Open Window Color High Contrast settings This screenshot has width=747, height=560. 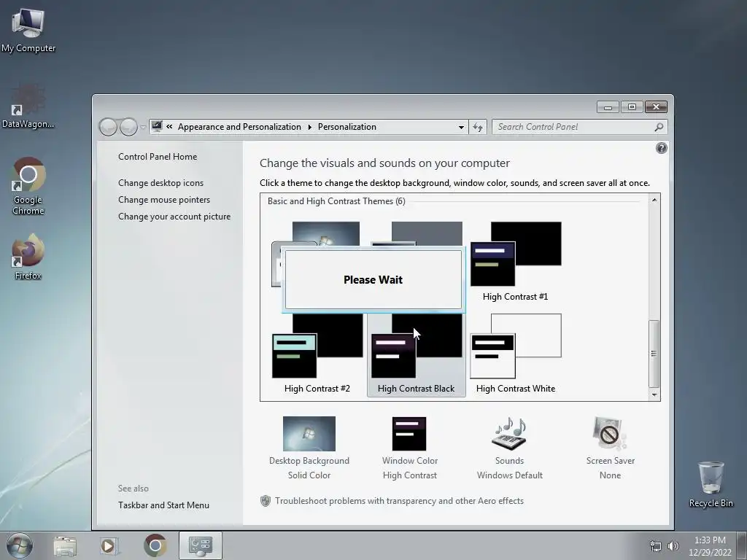coord(410,448)
